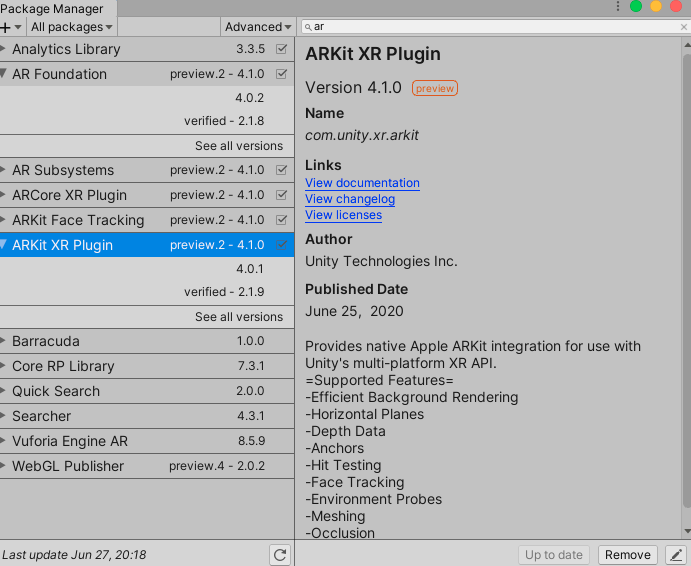Open the All packages filter dropdown
The width and height of the screenshot is (691, 566).
pos(72,27)
